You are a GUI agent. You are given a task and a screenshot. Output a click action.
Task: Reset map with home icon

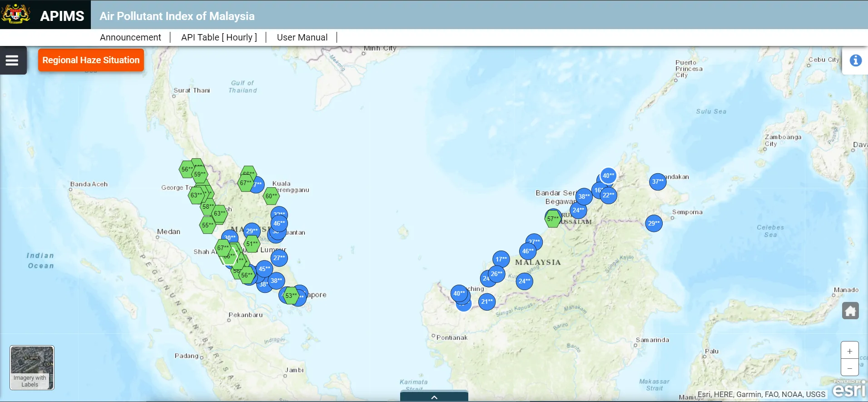tap(850, 311)
